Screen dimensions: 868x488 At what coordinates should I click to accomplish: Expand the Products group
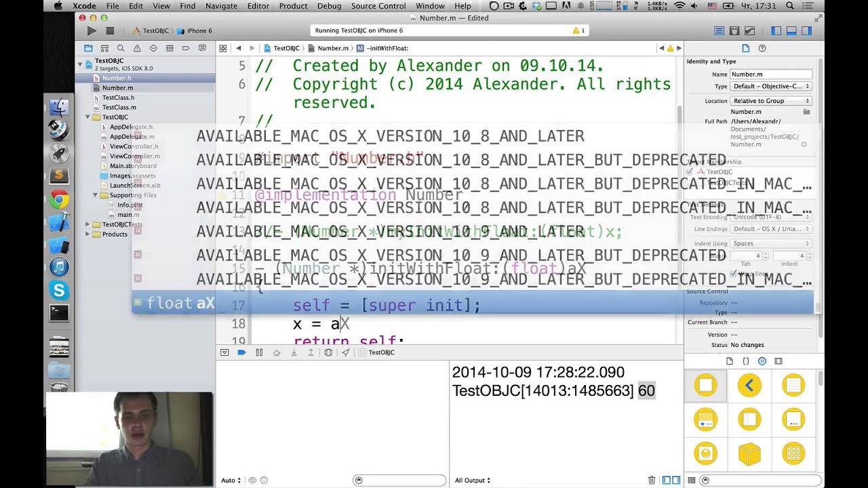point(88,234)
